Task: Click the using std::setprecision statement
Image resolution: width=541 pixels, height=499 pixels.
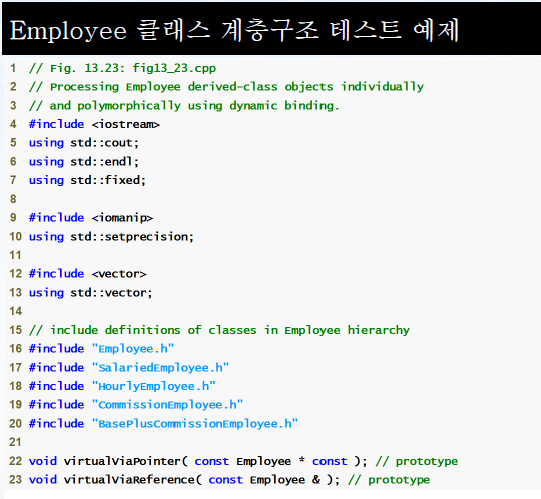Action: 111,237
